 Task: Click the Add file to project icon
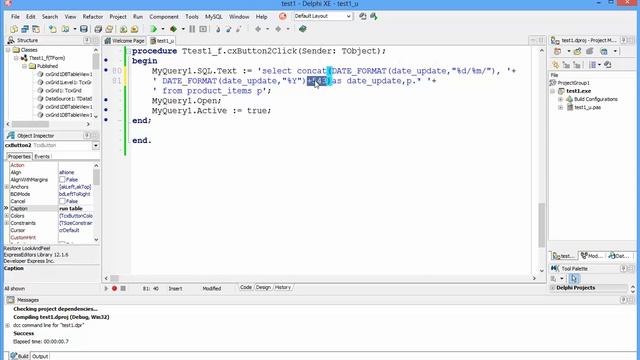pos(123,29)
